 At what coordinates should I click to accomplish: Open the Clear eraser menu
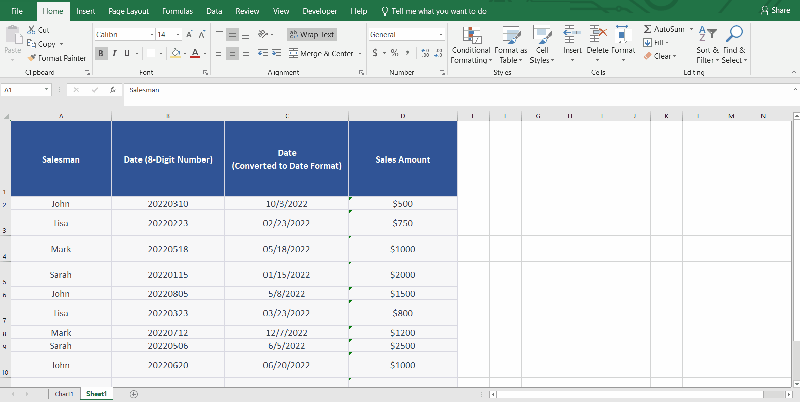[x=660, y=56]
